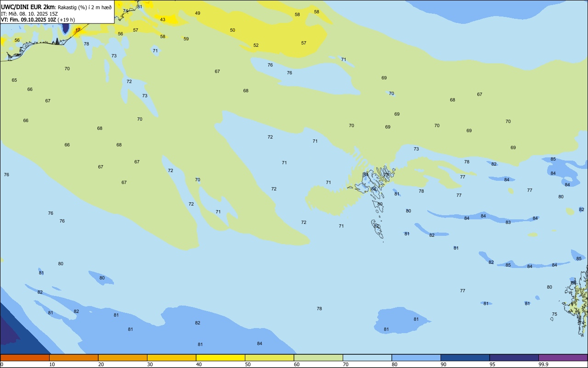This screenshot has width=588, height=368.
Task: Click the navy 95–99.9 legend segment
Action: [x=514, y=357]
